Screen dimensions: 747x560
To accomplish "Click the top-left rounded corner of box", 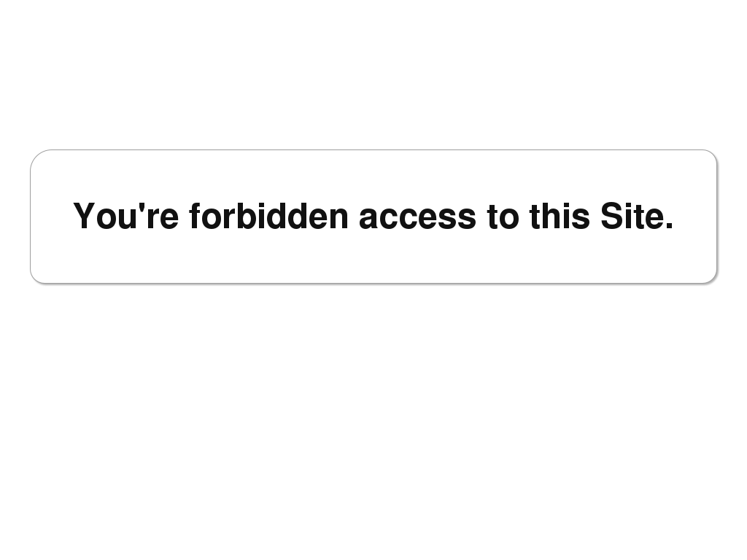I will click(36, 156).
